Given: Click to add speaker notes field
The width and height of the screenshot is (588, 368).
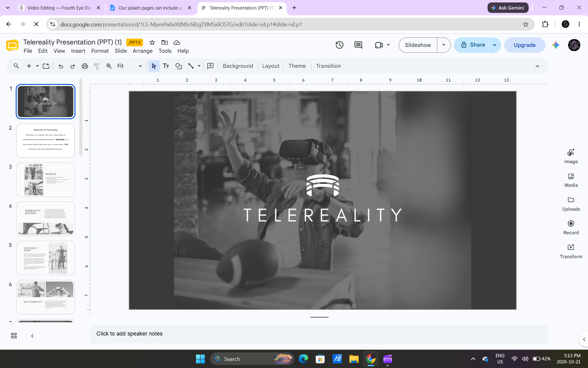Looking at the screenshot, I should click(319, 334).
